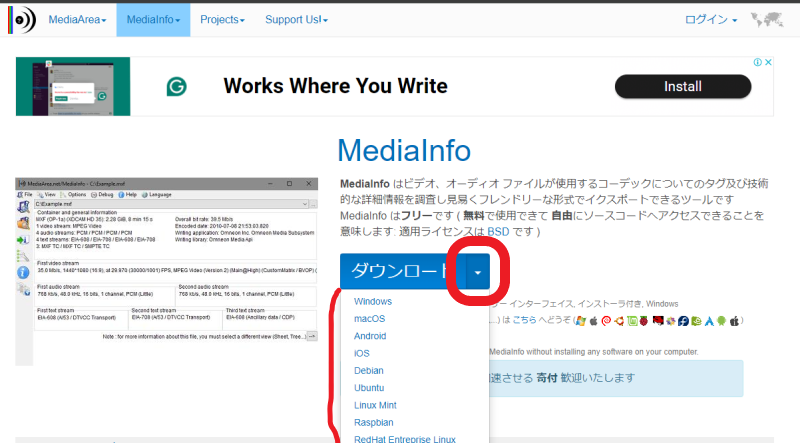The height and width of the screenshot is (443, 800).
Task: Click the Raspberry Pi icon
Action: click(644, 321)
